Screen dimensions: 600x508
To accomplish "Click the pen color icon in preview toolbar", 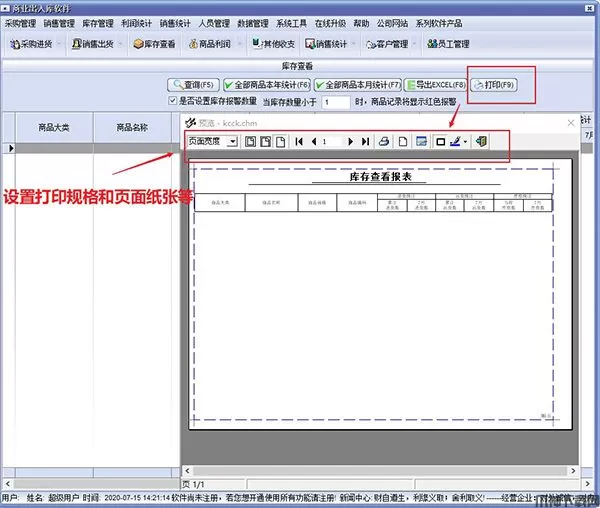I will pos(455,142).
